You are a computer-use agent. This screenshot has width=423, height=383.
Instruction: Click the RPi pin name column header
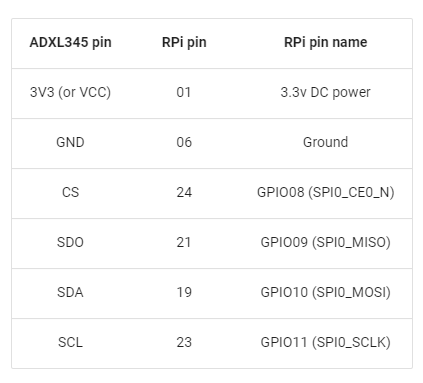point(325,43)
